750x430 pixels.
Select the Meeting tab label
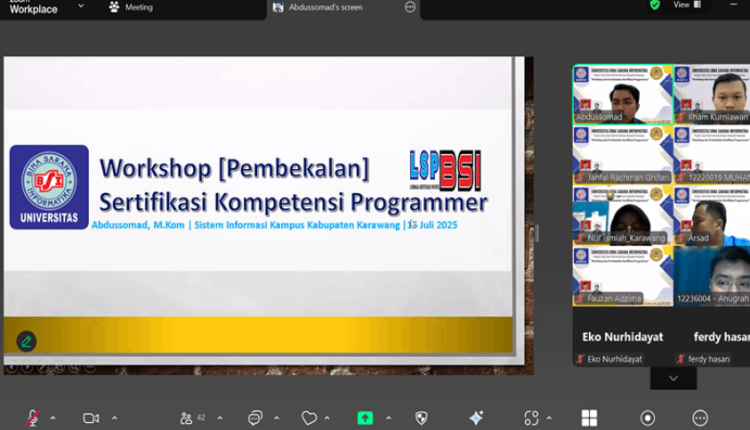click(139, 7)
